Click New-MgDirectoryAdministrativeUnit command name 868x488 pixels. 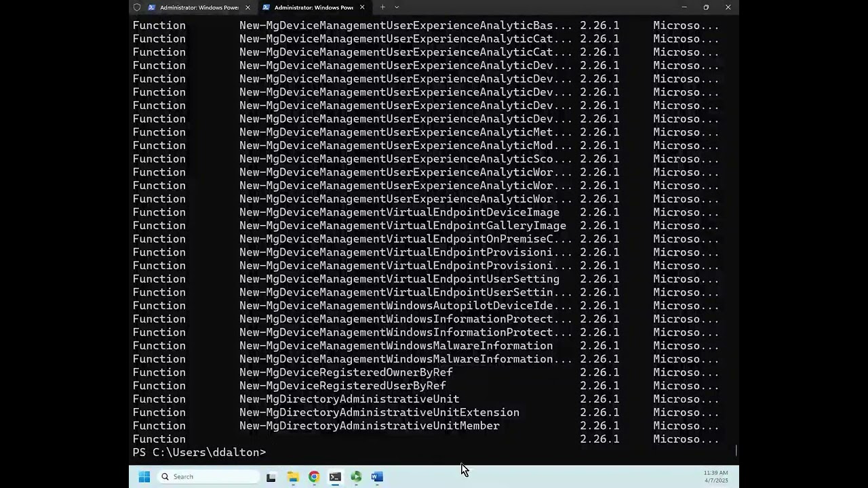pos(349,399)
